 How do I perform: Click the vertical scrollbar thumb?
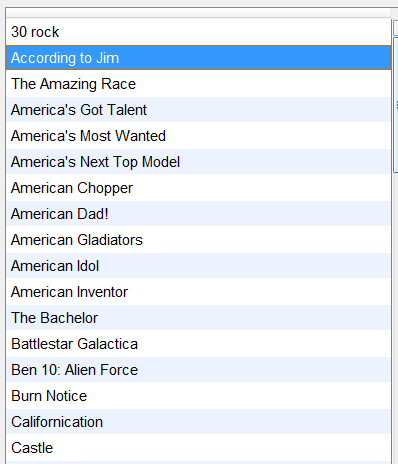(x=396, y=105)
